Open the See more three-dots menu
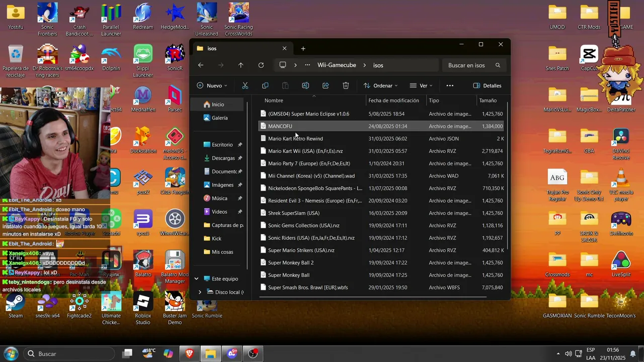This screenshot has height=362, width=644. (450, 85)
